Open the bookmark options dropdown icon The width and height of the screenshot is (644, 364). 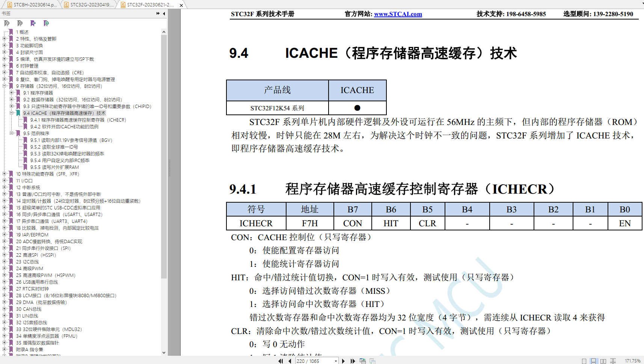(46, 23)
